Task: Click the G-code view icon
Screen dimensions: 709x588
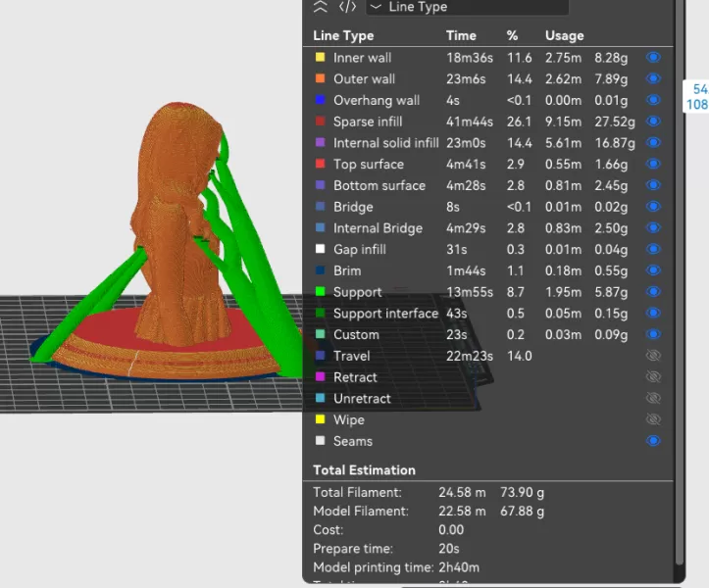Action: coord(348,6)
